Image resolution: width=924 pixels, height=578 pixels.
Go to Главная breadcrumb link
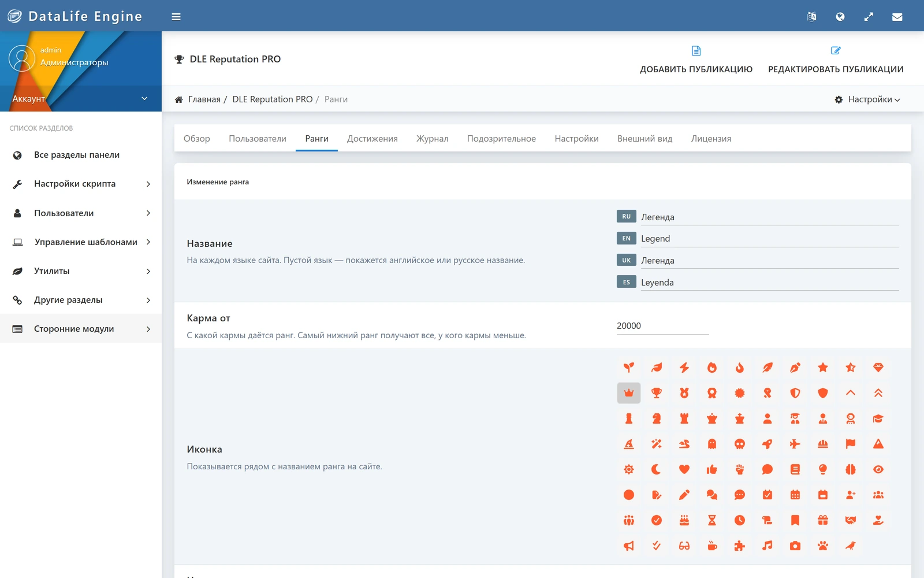[204, 99]
